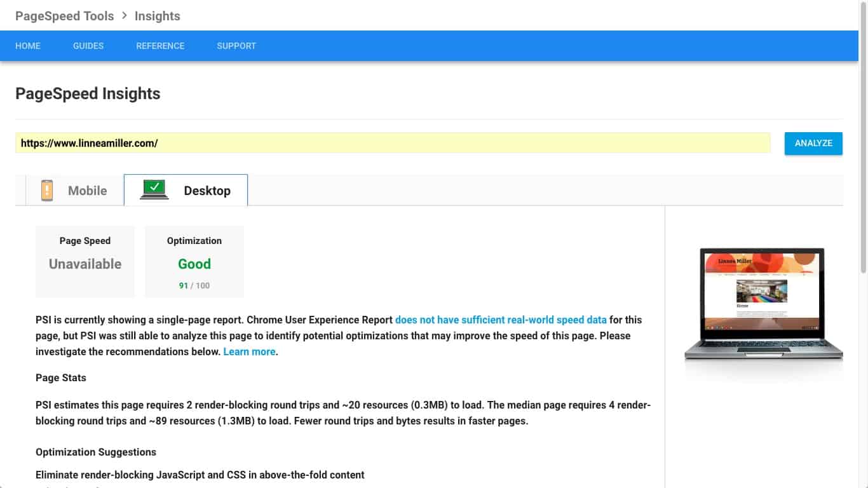The image size is (868, 488).
Task: Click the Page Stats heading
Action: 61,377
